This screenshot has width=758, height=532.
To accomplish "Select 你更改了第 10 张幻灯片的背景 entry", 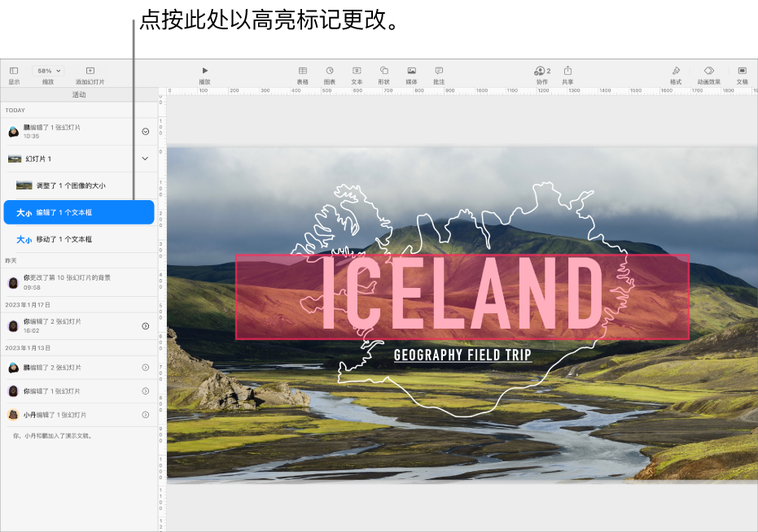I will pyautogui.click(x=79, y=282).
